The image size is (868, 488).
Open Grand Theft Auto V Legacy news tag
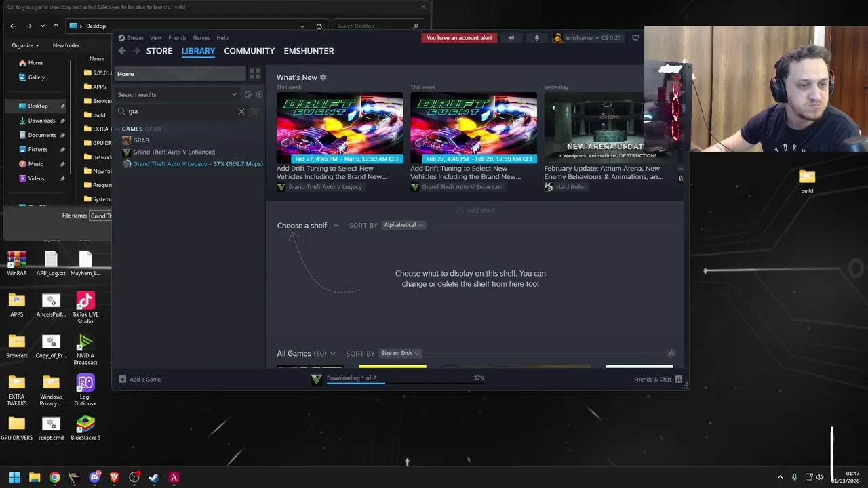(x=319, y=187)
